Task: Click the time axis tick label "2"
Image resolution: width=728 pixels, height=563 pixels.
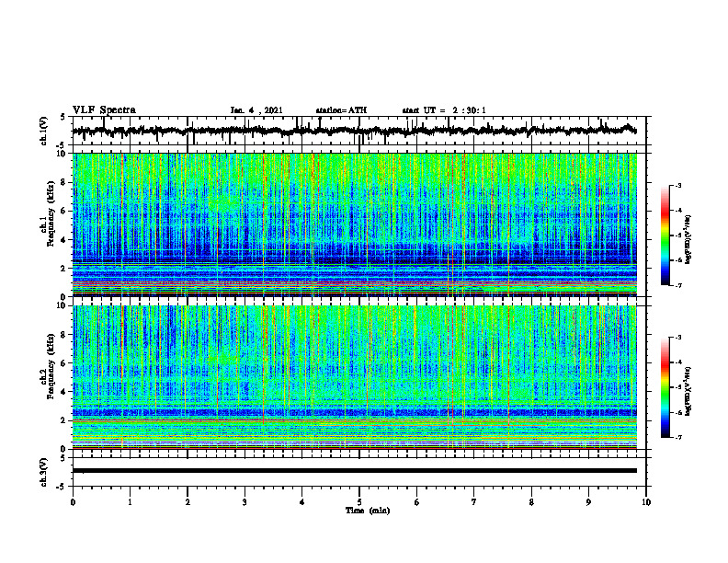Action: [x=188, y=502]
